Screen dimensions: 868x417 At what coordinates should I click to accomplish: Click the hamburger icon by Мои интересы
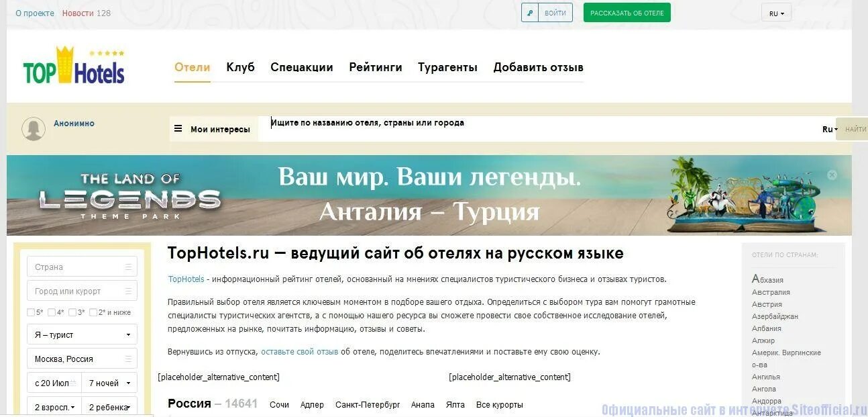point(178,128)
